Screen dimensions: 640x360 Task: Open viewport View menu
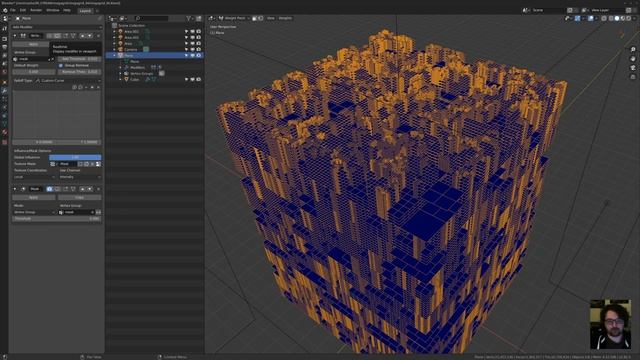tap(271, 18)
